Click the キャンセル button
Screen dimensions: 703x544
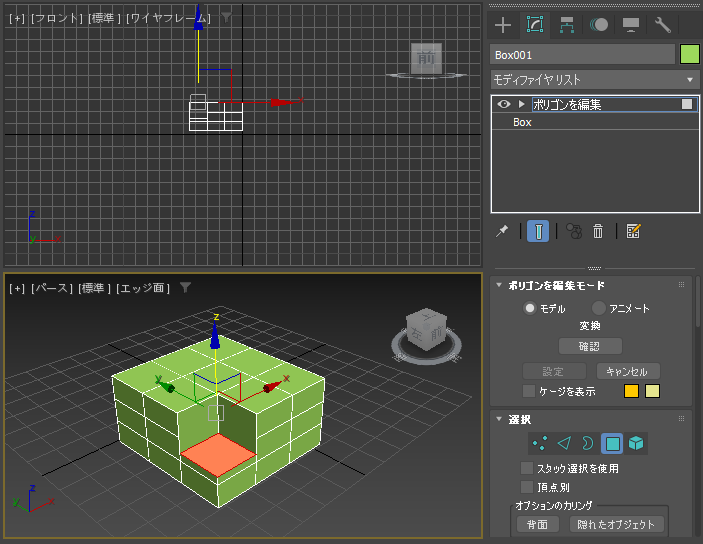pyautogui.click(x=628, y=371)
